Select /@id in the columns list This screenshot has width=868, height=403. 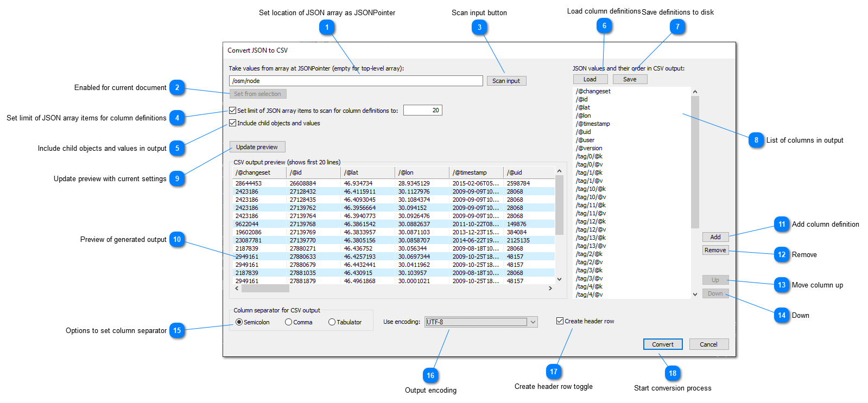coord(582,99)
